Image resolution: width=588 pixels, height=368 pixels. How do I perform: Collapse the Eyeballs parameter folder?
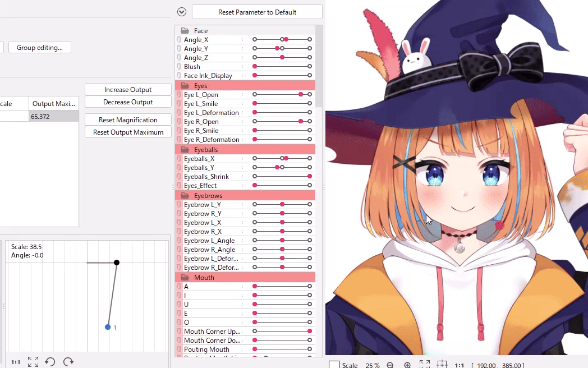click(x=185, y=150)
